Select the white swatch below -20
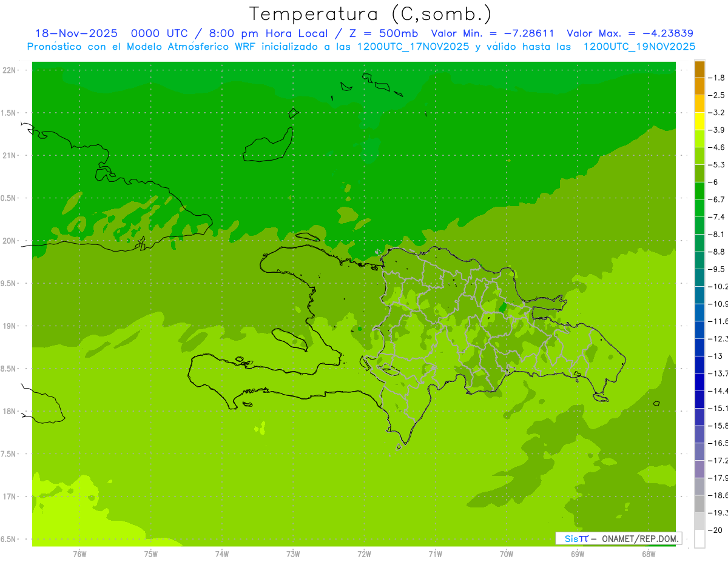Screen dimensions: 728x562 click(699, 538)
